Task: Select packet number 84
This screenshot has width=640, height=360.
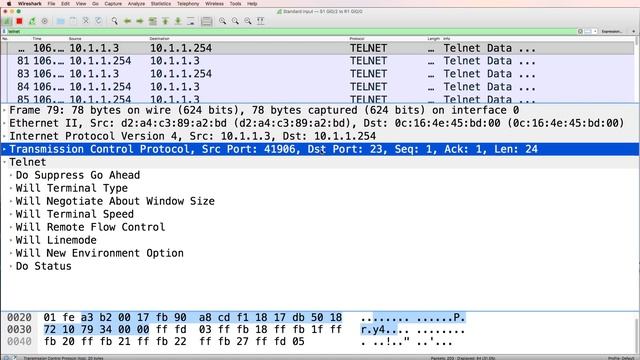Action: click(x=318, y=87)
